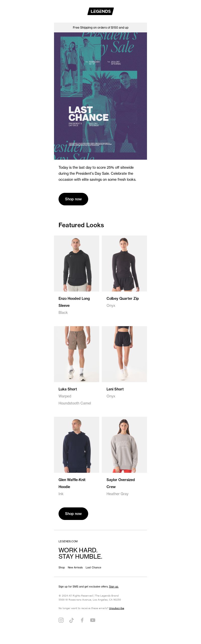
Task: View the Luka Short product image
Action: [77, 354]
